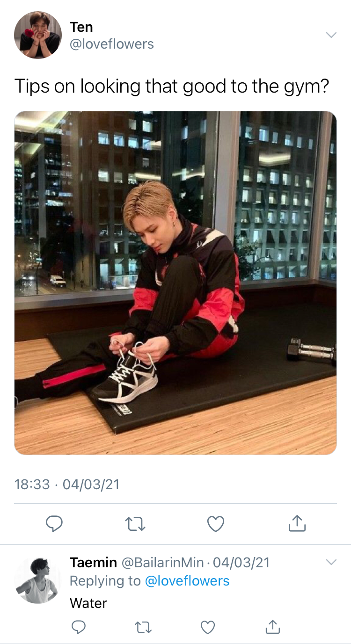The width and height of the screenshot is (351, 644).
Task: Open the Ten display name
Action: pyautogui.click(x=81, y=27)
